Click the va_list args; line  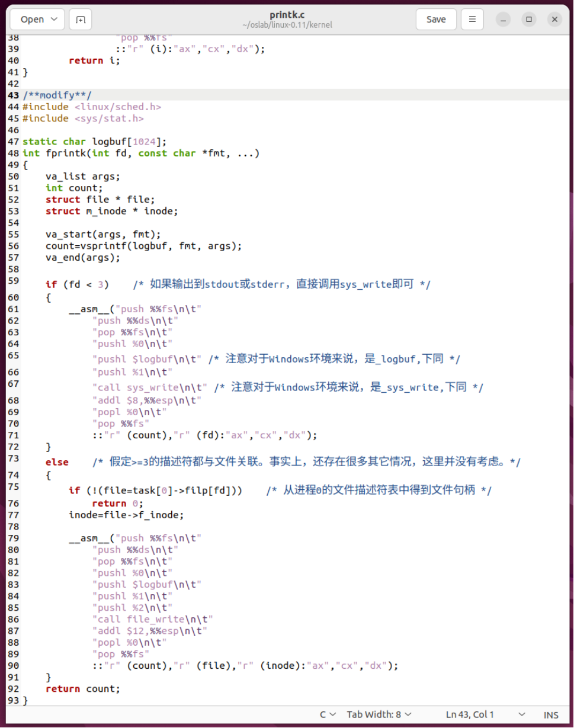point(83,177)
